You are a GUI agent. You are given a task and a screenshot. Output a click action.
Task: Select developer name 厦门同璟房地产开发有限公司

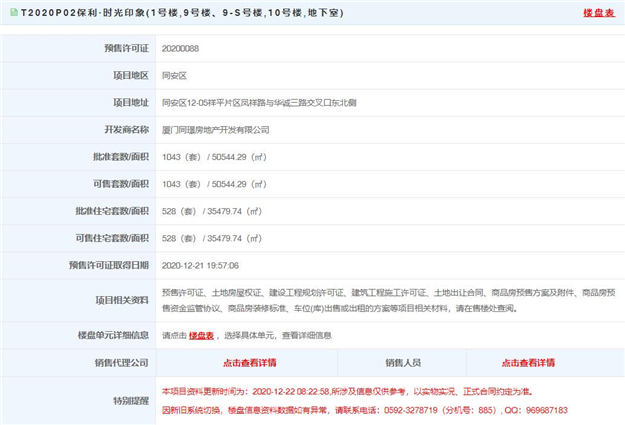click(216, 130)
